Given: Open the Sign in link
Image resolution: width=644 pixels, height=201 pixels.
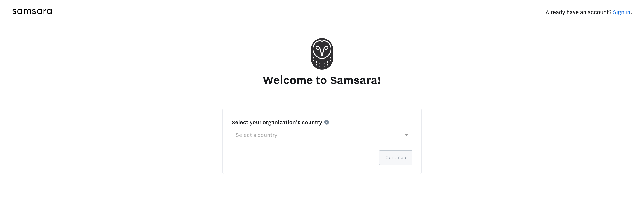Looking at the screenshot, I should [x=622, y=12].
